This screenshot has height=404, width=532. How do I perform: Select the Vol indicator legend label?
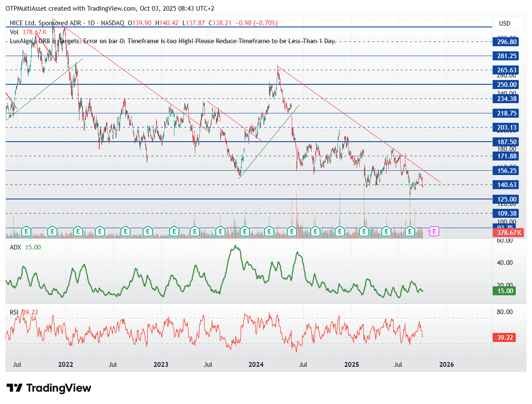coord(14,32)
